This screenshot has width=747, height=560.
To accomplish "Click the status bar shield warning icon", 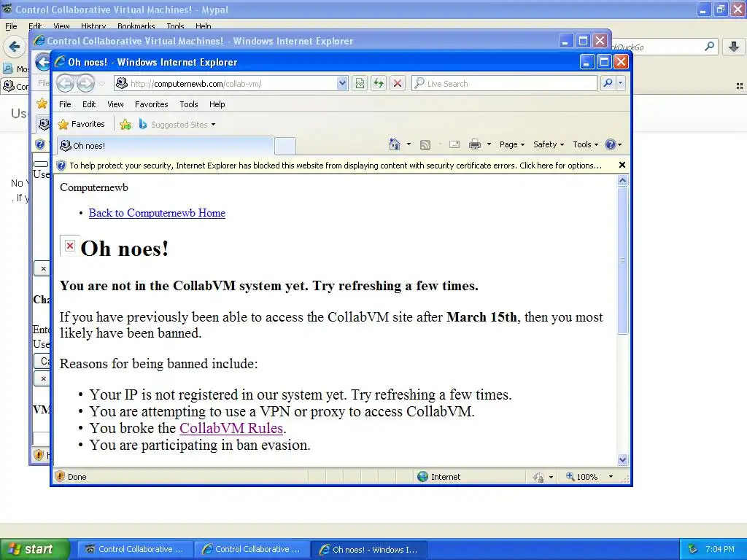I will click(60, 476).
